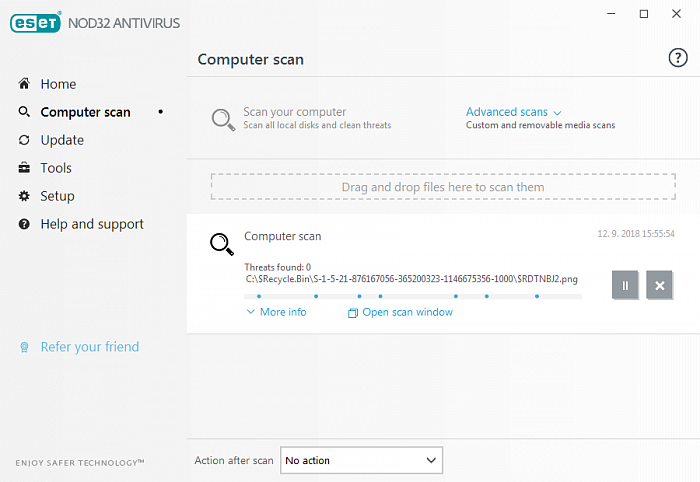Image resolution: width=700 pixels, height=482 pixels.
Task: Expand More info for the scan
Action: (x=277, y=312)
